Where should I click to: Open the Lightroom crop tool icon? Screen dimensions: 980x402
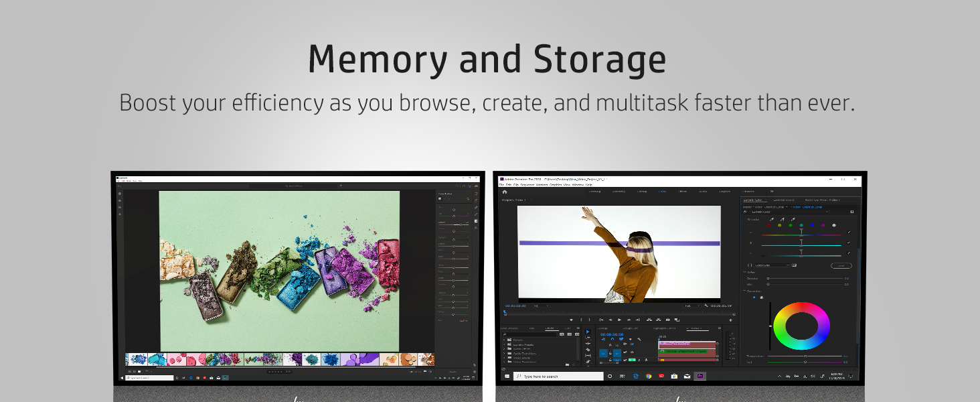[x=476, y=200]
